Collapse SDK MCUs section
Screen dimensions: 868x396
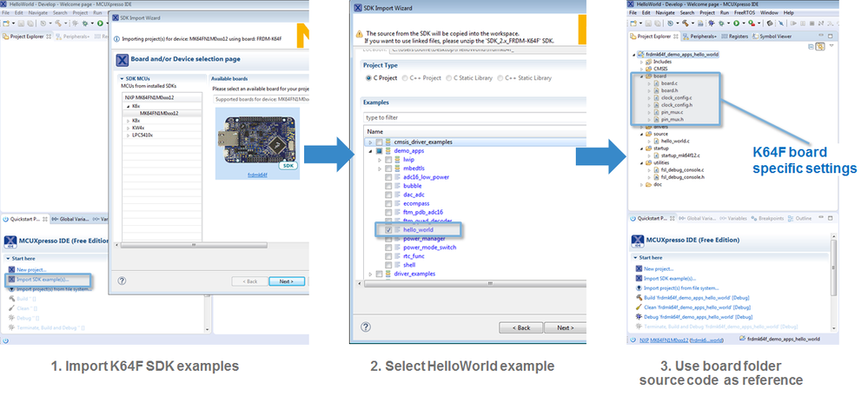[x=122, y=78]
